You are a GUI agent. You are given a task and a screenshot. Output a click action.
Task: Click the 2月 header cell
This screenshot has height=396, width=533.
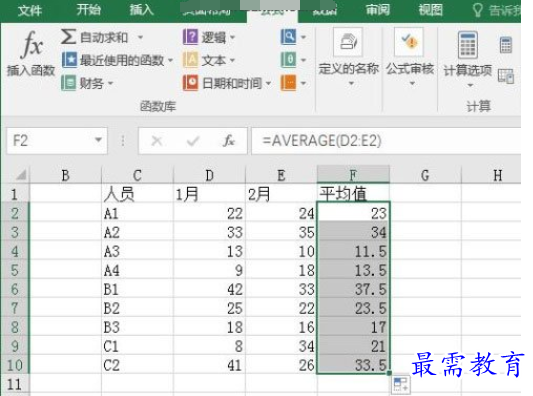[281, 194]
